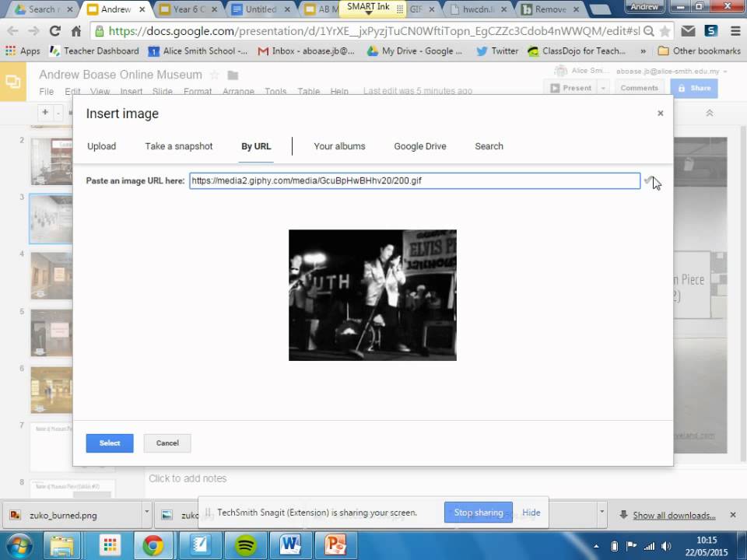Select slide 4 thumbnail
Viewport: 747px width, 560px height.
[51, 275]
